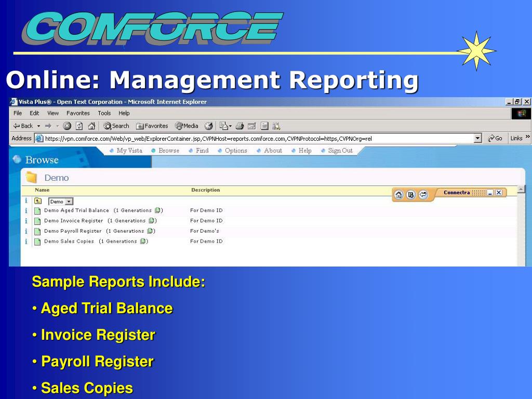
Task: Open the History icon in toolbar
Action: [208, 126]
